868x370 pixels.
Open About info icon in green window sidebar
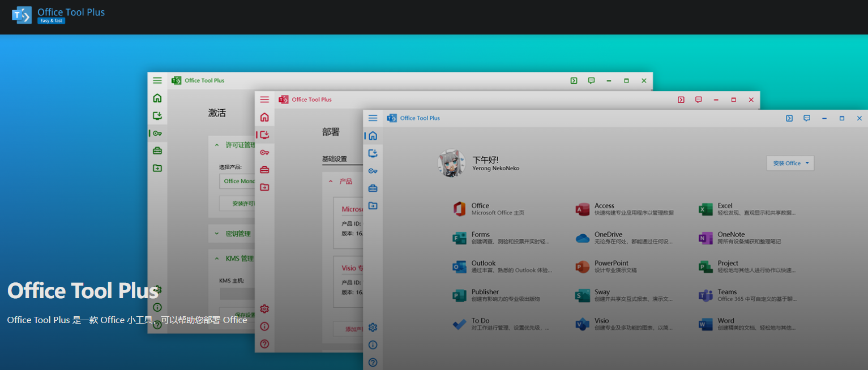coord(157,307)
